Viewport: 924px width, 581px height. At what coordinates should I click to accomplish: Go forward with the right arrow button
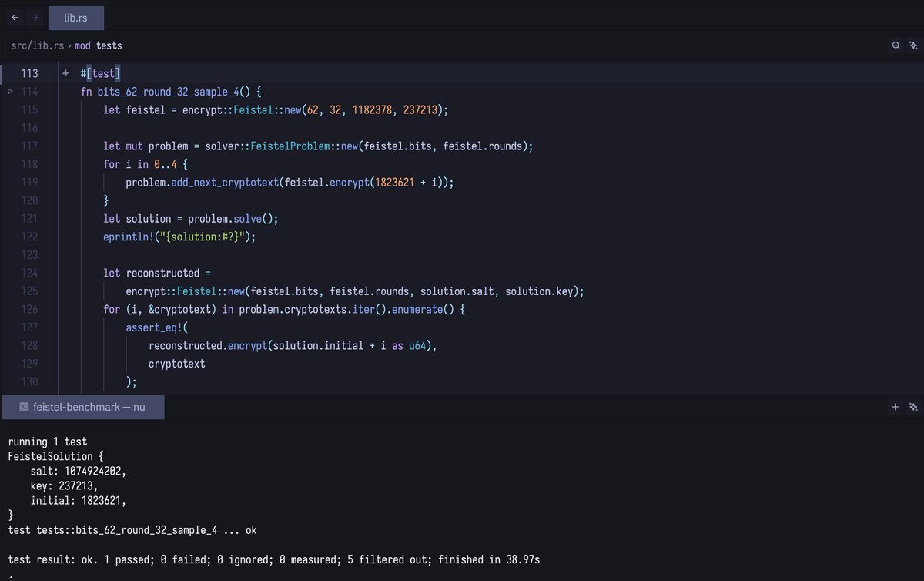tap(35, 17)
